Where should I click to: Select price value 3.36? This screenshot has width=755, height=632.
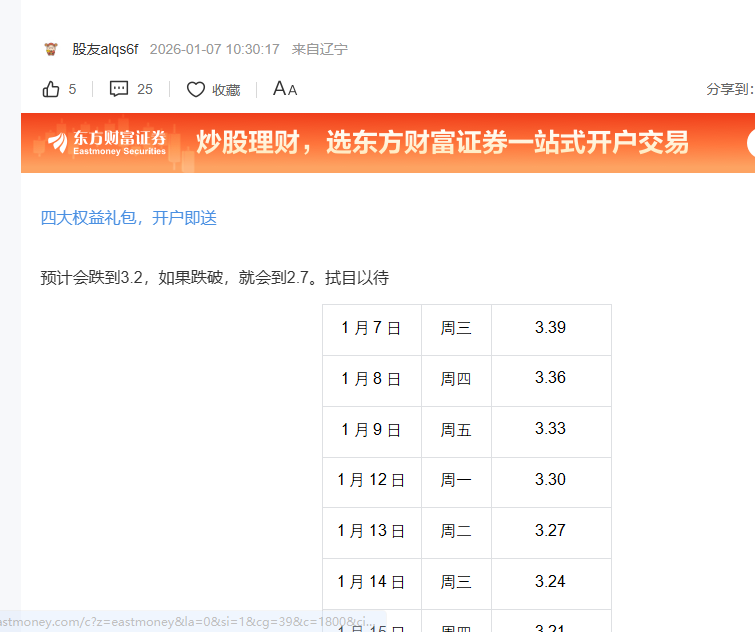[x=550, y=377]
